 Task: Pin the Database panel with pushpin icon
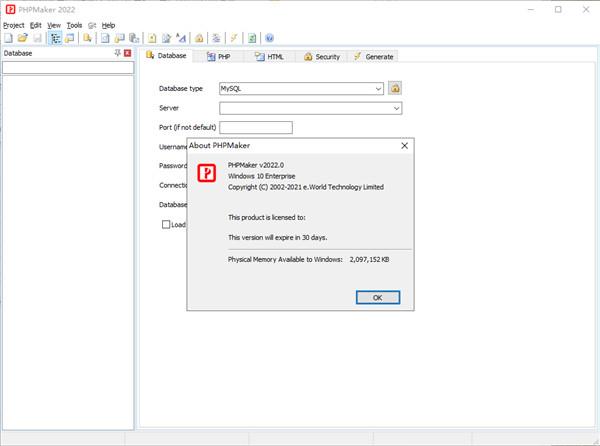click(x=117, y=53)
